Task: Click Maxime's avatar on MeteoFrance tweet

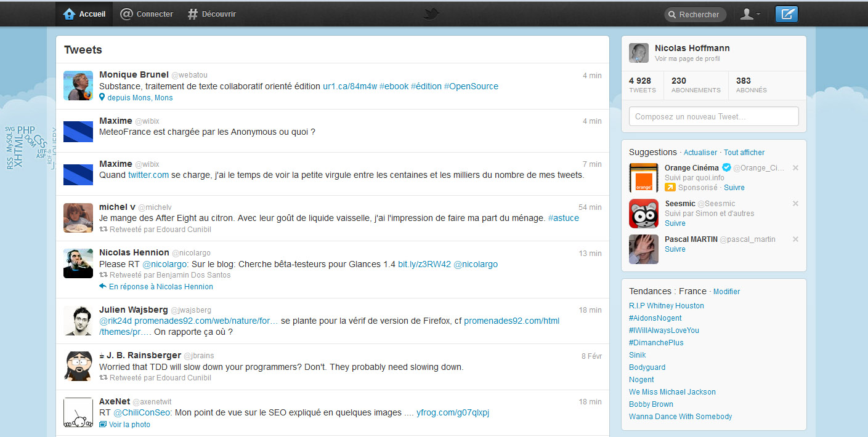Action: click(78, 132)
